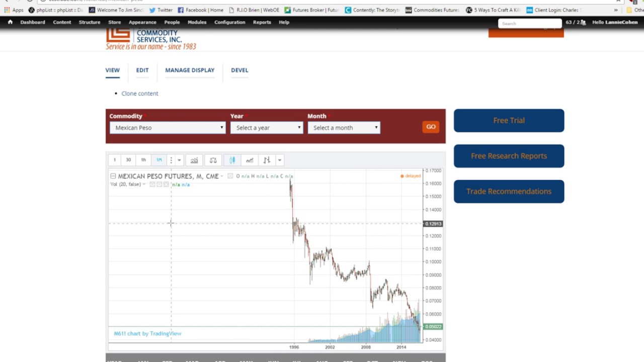The width and height of the screenshot is (644, 362).
Task: Open R.J.O Brien WebOE bookmark
Action: click(254, 10)
